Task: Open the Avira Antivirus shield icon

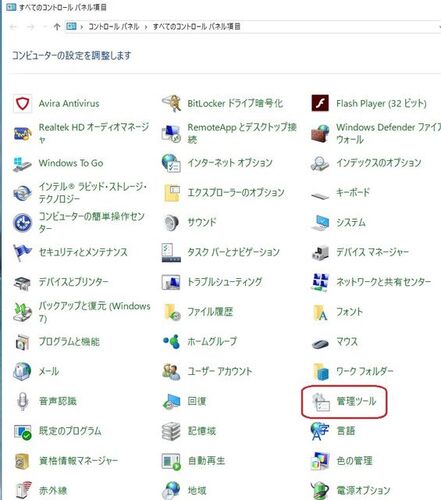Action: [22, 103]
